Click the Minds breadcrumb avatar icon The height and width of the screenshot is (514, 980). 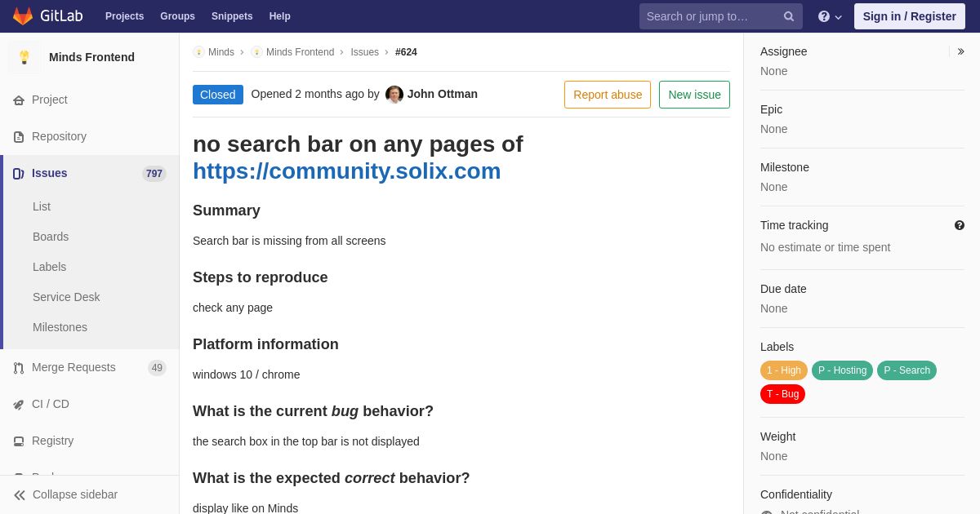click(x=198, y=52)
